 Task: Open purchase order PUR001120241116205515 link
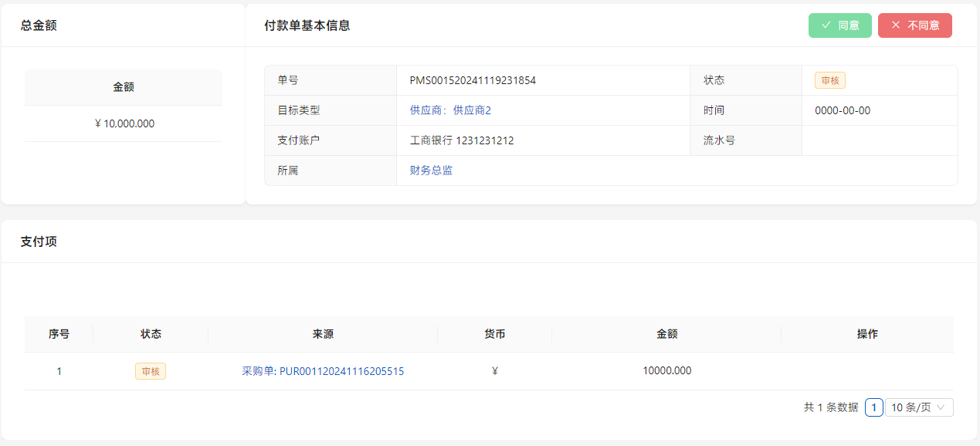[323, 371]
